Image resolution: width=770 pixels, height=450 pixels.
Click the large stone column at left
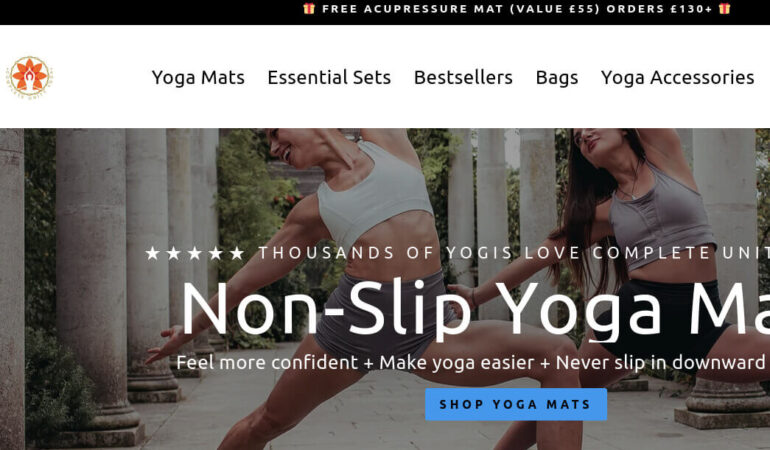93,285
